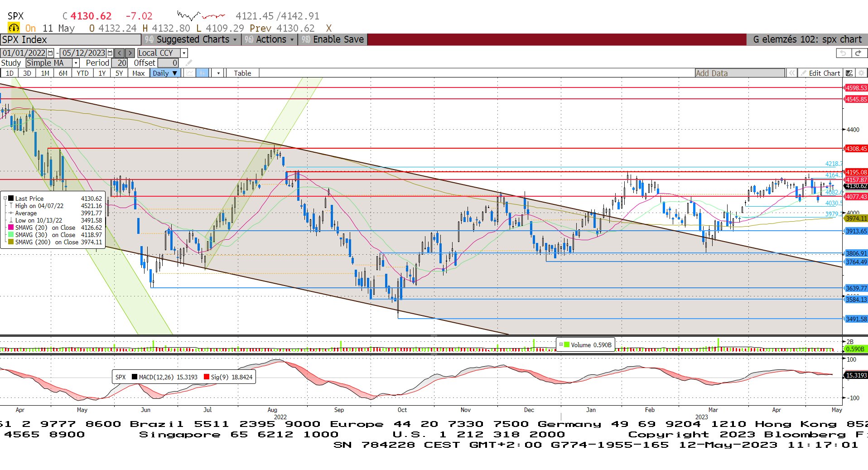Select candlestick chart type icon

(203, 73)
